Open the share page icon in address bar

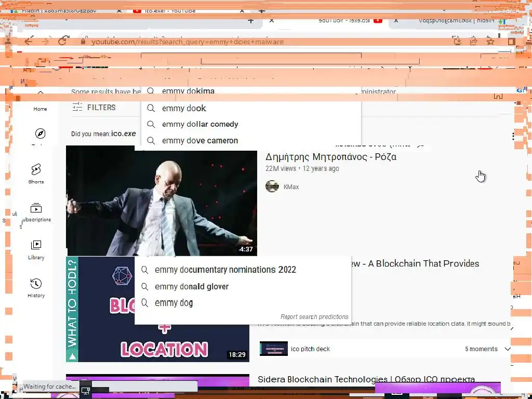pyautogui.click(x=473, y=42)
